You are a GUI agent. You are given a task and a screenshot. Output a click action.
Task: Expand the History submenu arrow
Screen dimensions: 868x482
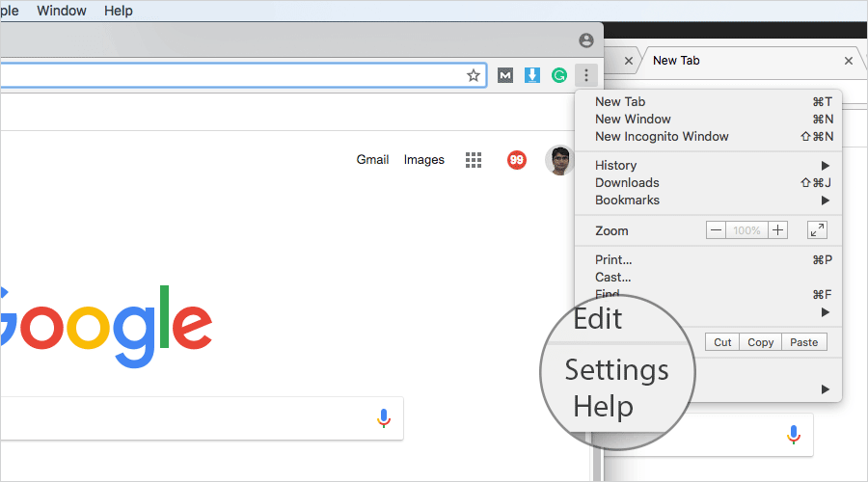tap(825, 166)
